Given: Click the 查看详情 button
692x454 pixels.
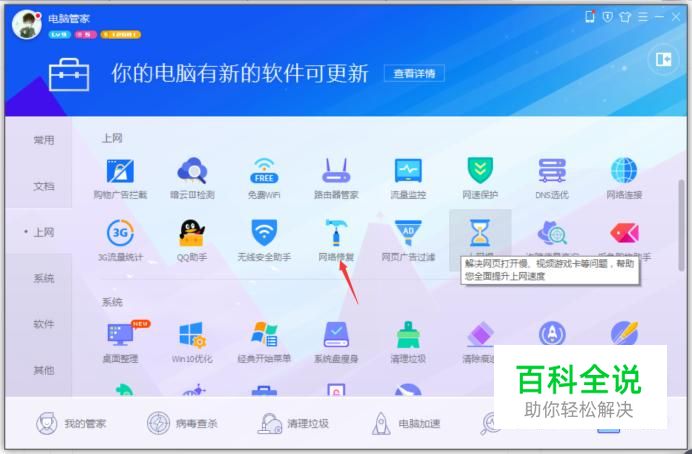Looking at the screenshot, I should pyautogui.click(x=414, y=73).
